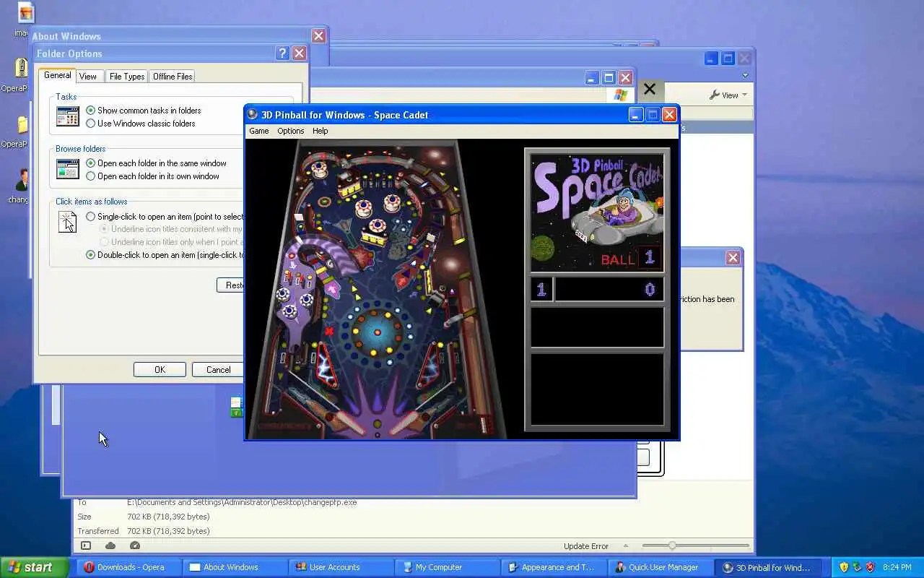Click the green tray icon beside the shield

(857, 567)
